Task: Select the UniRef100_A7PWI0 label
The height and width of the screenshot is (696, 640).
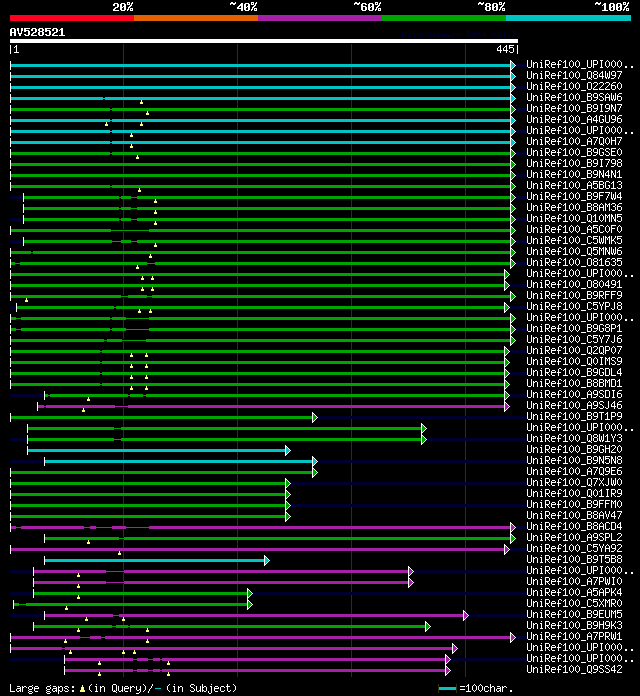Action: coord(574,581)
